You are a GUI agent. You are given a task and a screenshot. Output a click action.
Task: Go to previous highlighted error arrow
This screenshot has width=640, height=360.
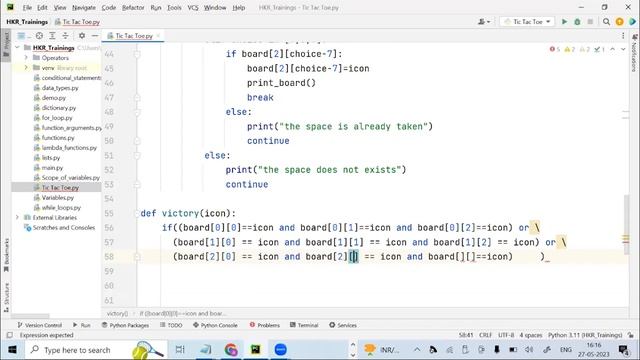[612, 49]
